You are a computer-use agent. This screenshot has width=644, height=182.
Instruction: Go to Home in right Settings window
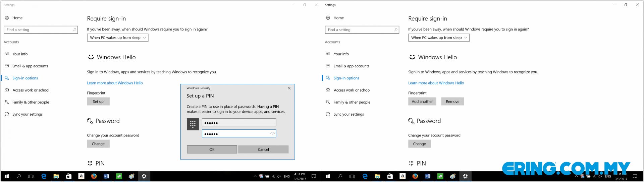[335, 18]
